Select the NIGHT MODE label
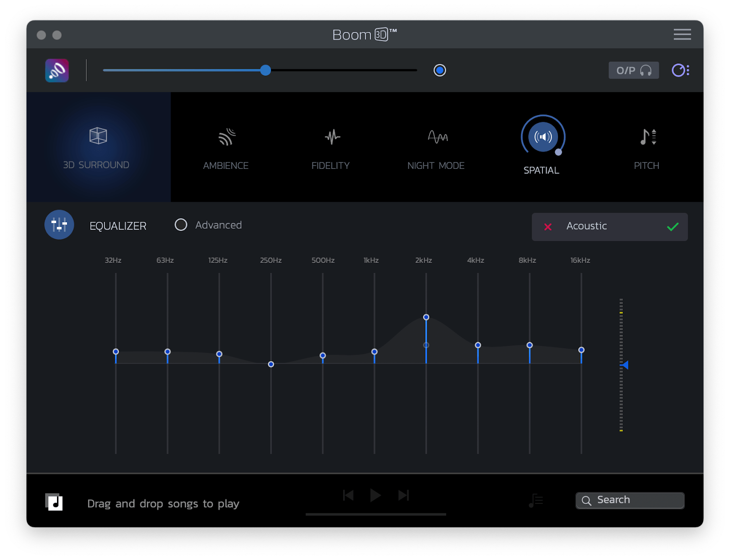 [436, 166]
